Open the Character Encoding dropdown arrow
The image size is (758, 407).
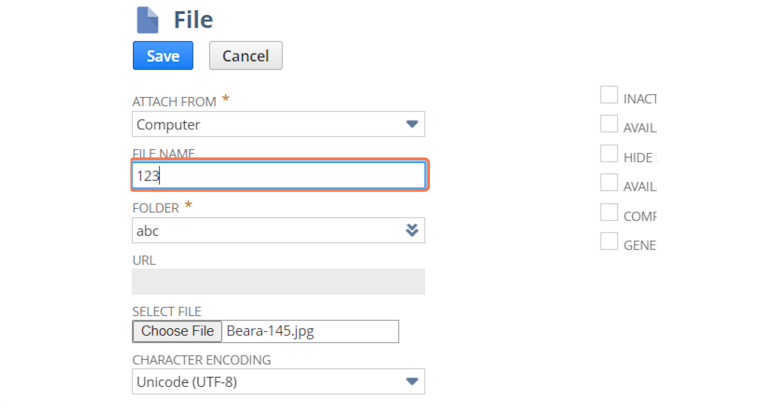(x=412, y=381)
